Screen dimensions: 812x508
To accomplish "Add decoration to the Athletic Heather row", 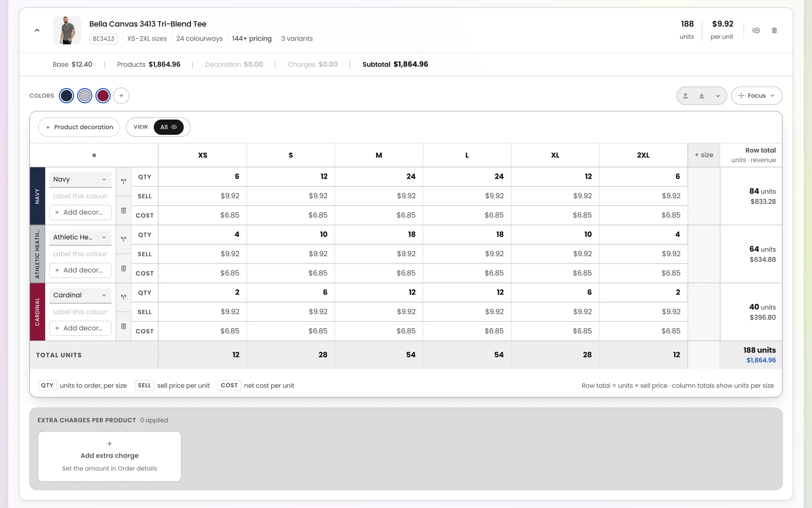I will (80, 270).
